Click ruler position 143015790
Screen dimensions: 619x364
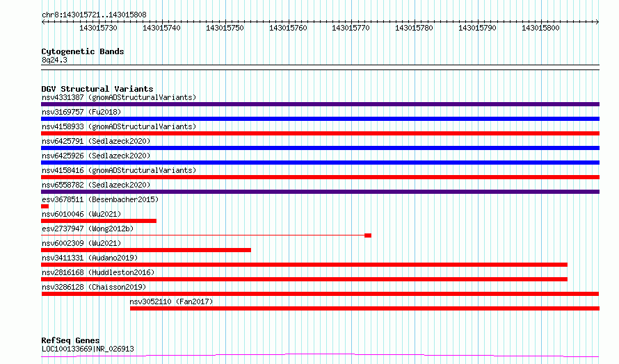coord(477,28)
